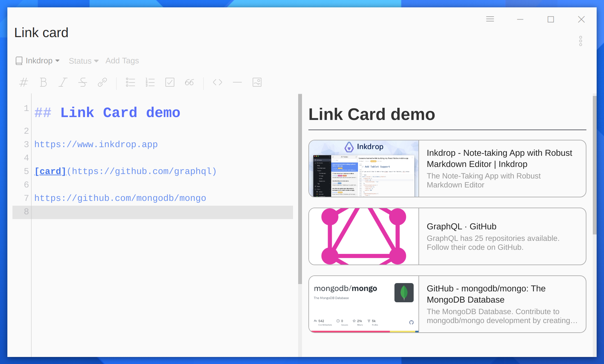Click line number 5 in the gutter
This screenshot has height=364, width=604.
(x=26, y=171)
